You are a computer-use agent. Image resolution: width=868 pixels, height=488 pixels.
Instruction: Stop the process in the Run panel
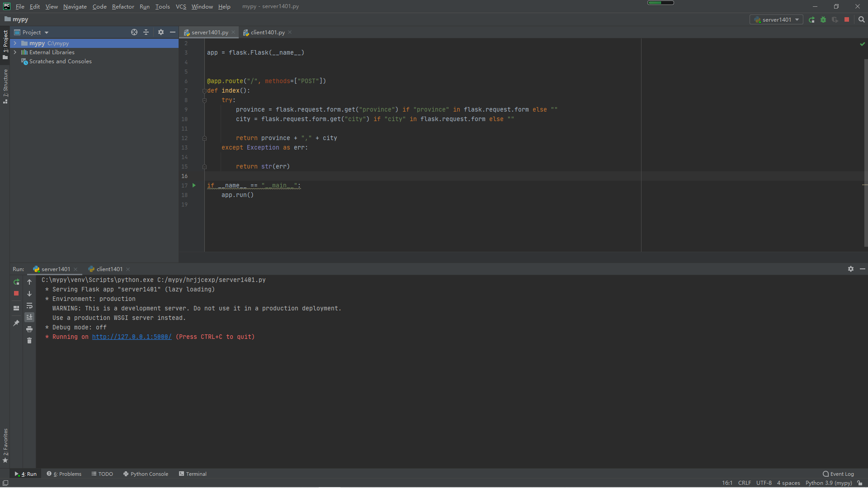tap(16, 294)
